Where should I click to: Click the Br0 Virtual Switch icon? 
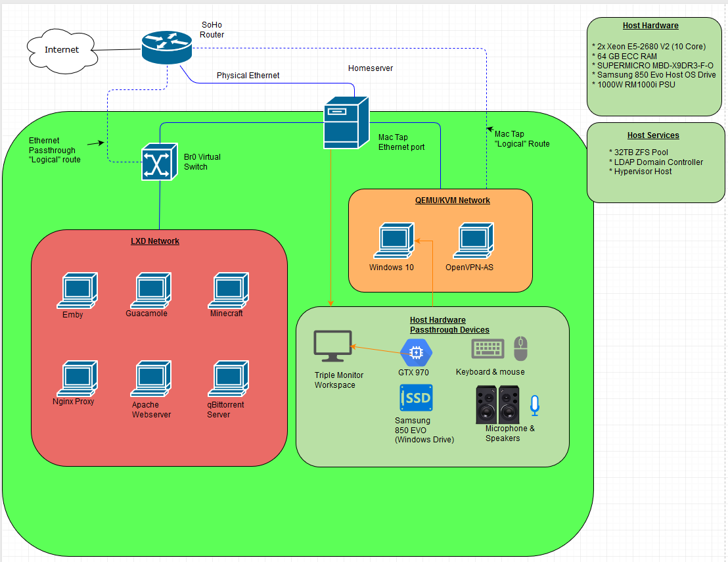(x=160, y=162)
